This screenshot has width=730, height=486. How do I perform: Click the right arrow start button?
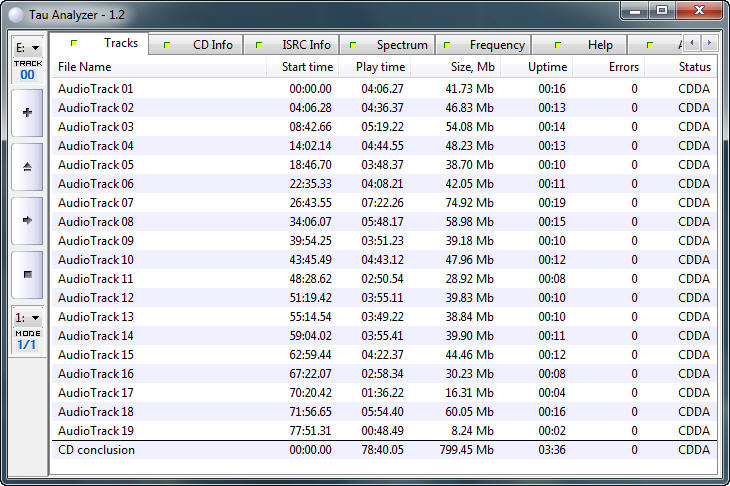(x=27, y=219)
